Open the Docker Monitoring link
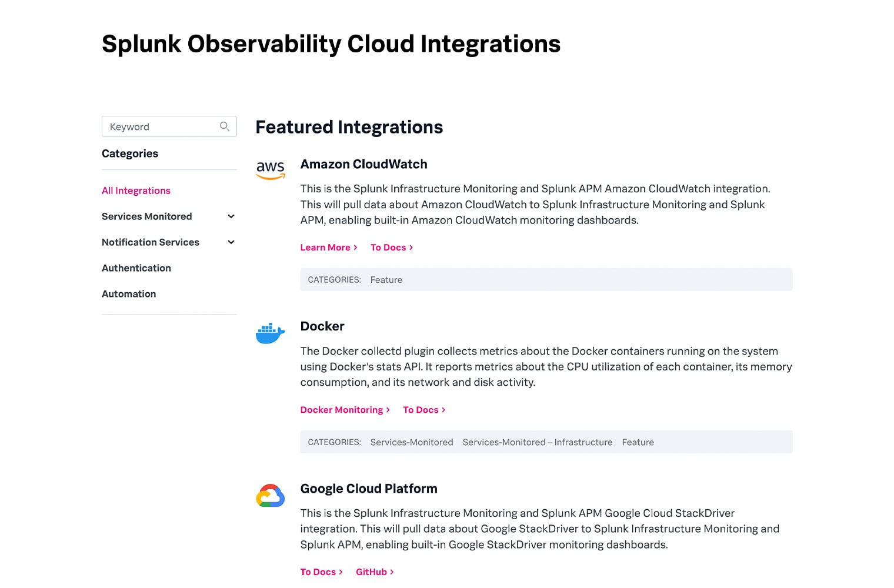This screenshot has width=894, height=588. tap(345, 410)
